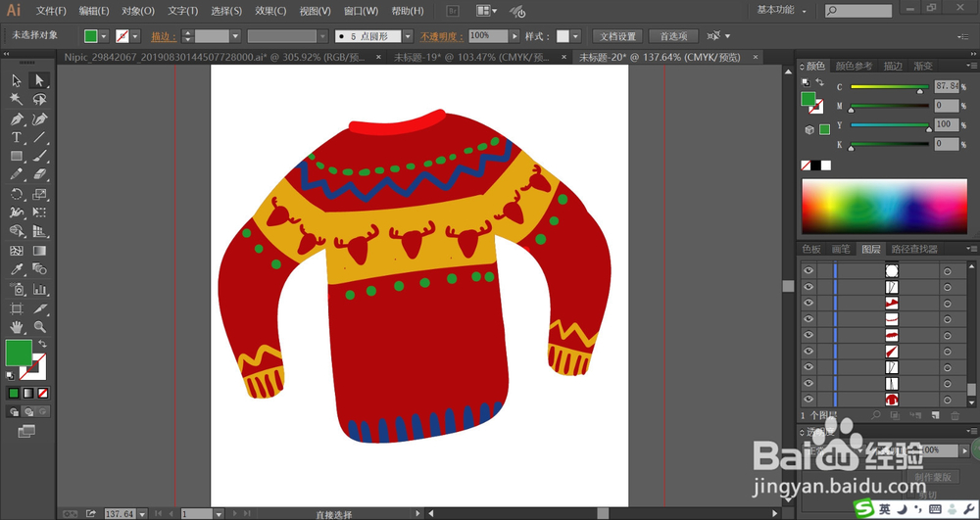Select the Hand tool

coord(17,326)
